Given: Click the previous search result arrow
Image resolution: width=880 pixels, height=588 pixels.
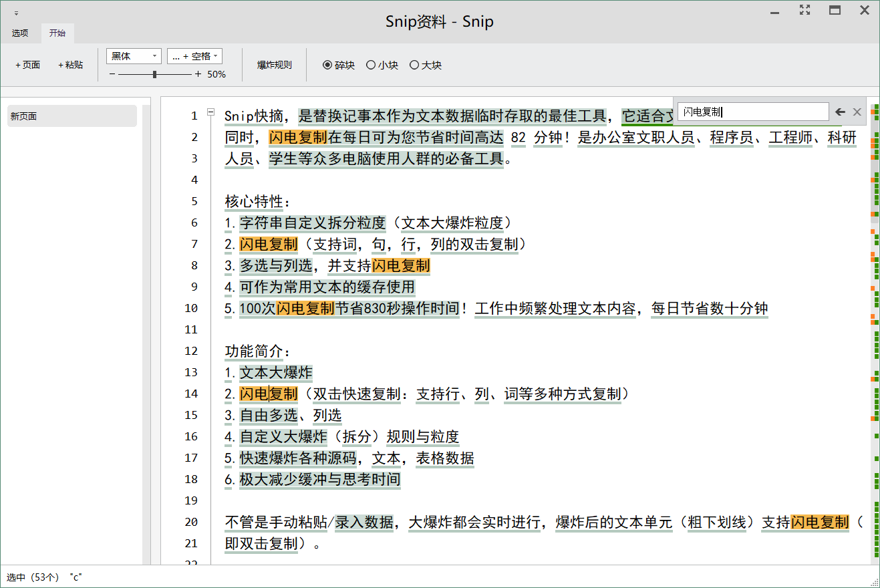Looking at the screenshot, I should tap(841, 112).
